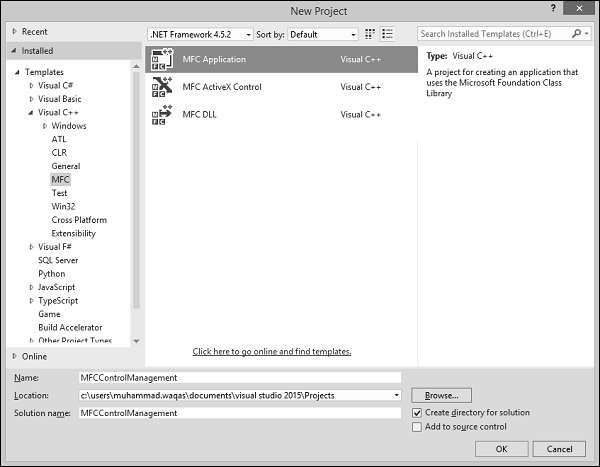The height and width of the screenshot is (467, 600).
Task: Select the MFC Application template icon
Action: (162, 59)
